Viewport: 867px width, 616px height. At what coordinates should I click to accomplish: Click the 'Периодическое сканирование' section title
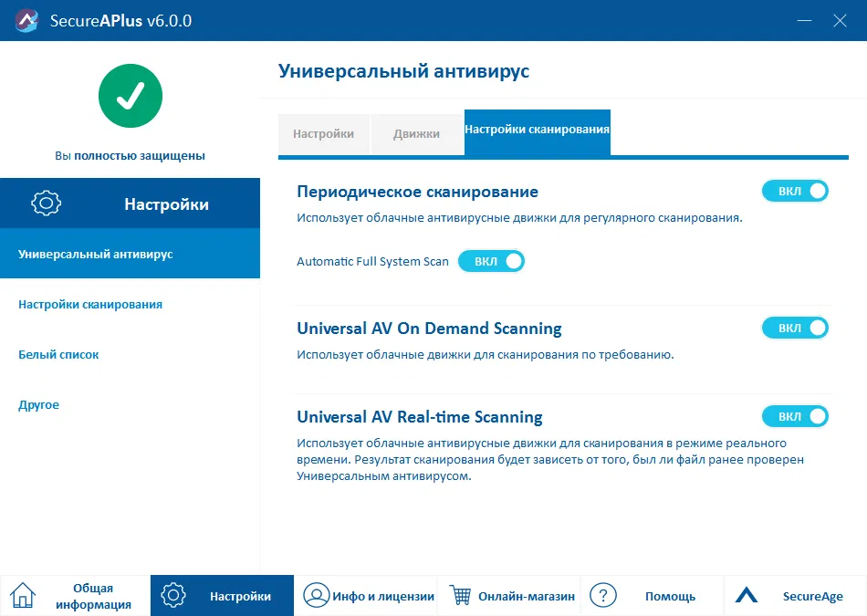coord(417,192)
